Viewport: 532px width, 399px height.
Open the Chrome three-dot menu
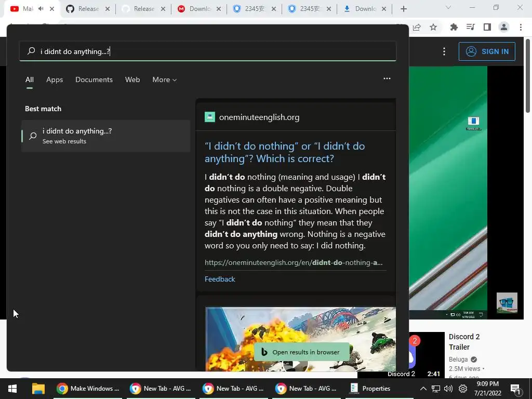[521, 27]
